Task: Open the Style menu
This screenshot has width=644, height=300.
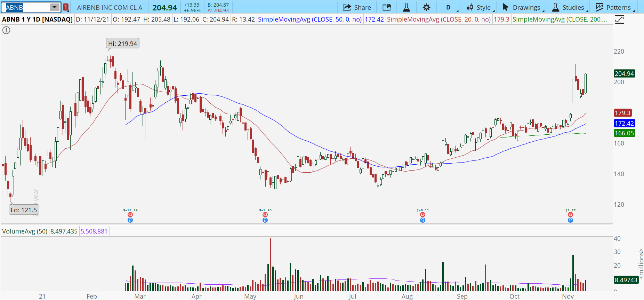Action: (x=479, y=7)
